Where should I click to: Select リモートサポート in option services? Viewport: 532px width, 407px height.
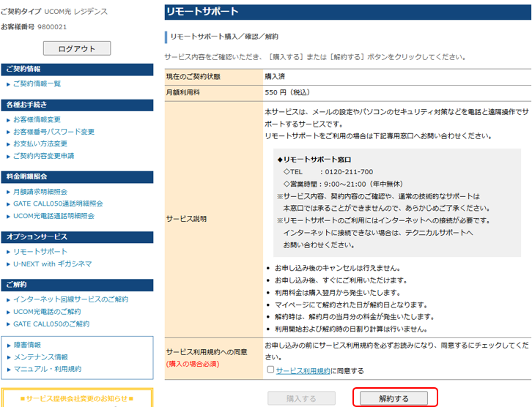point(40,252)
